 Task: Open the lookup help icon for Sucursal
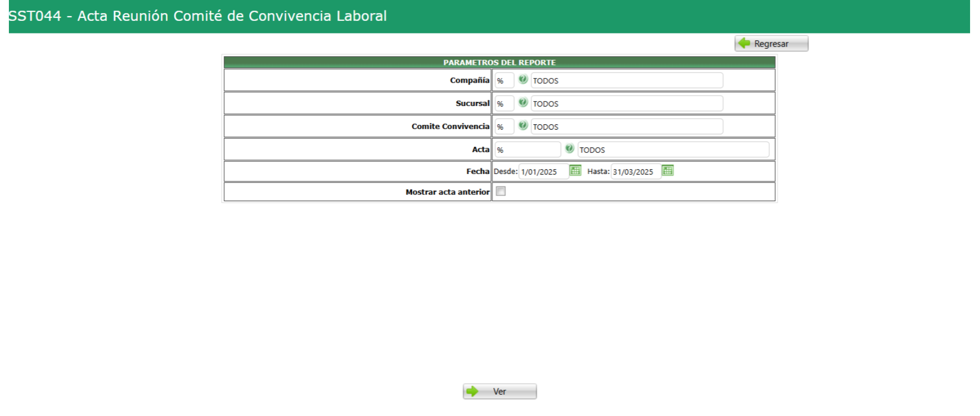click(x=523, y=102)
